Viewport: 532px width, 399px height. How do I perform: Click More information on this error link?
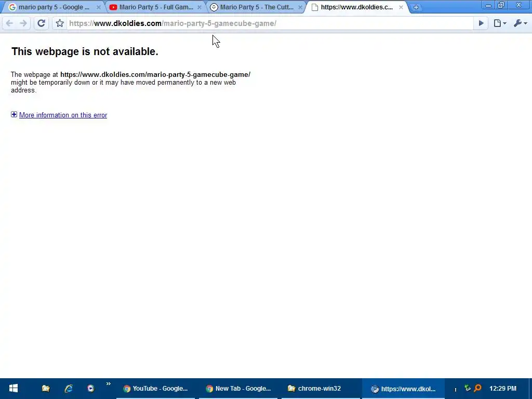pos(63,115)
